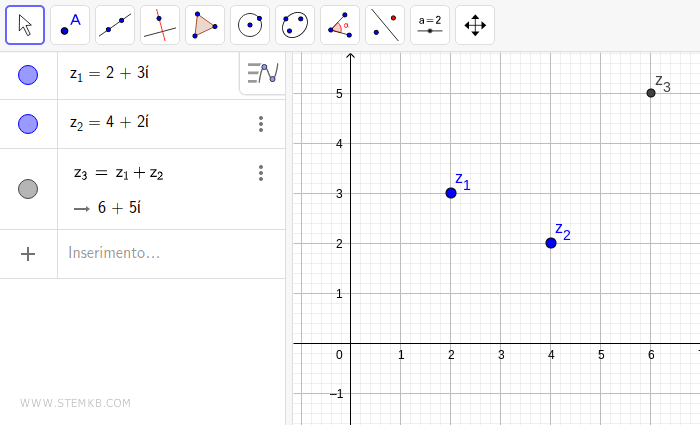Open the three-dot menu for z3

(261, 173)
